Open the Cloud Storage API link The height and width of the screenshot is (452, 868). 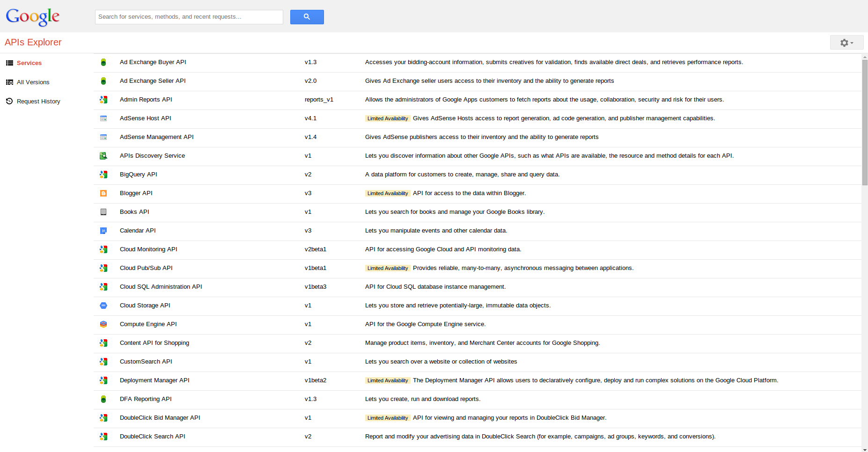(145, 306)
